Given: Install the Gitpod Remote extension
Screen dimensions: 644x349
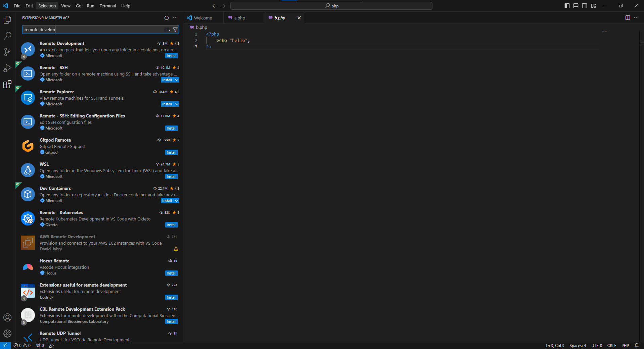Looking at the screenshot, I should tap(172, 152).
